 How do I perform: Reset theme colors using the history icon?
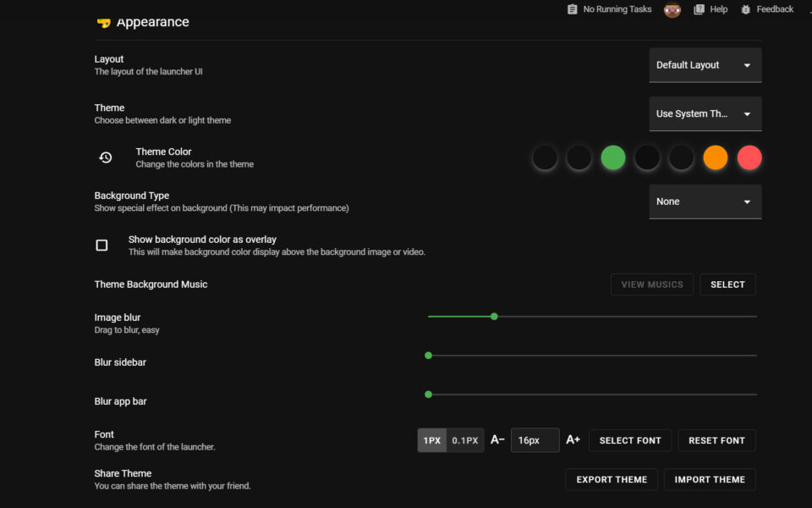(x=106, y=157)
